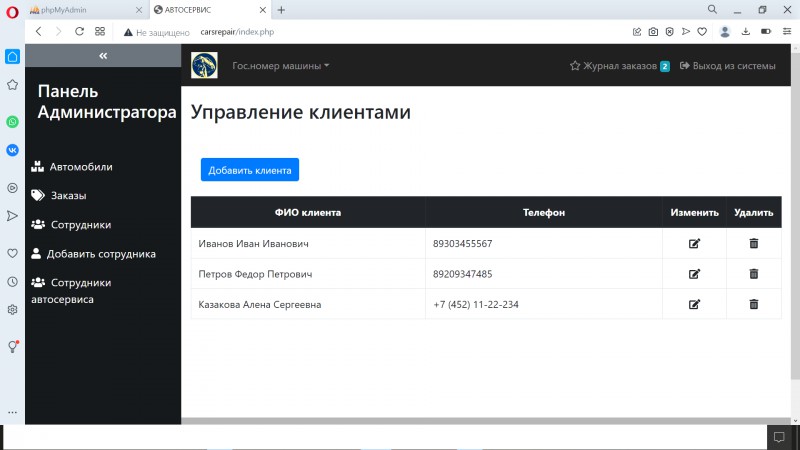
Task: Open Сотрудники автосервиса in sidebar
Action: tap(71, 291)
